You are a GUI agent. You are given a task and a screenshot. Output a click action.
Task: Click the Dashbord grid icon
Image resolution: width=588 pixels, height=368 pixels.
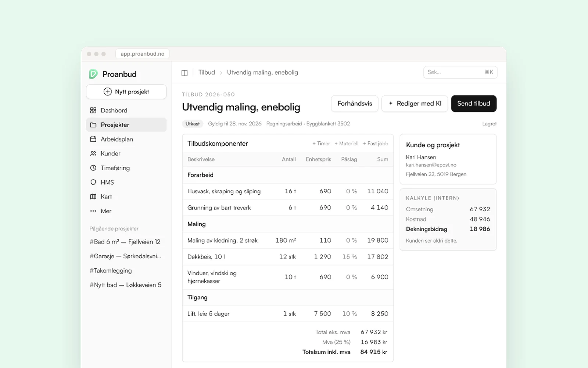coord(93,110)
